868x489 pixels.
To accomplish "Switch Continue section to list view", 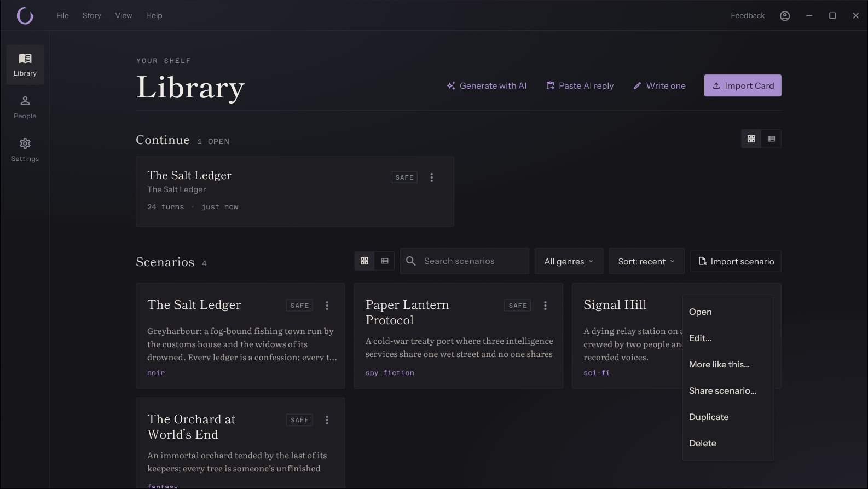I will [x=772, y=139].
